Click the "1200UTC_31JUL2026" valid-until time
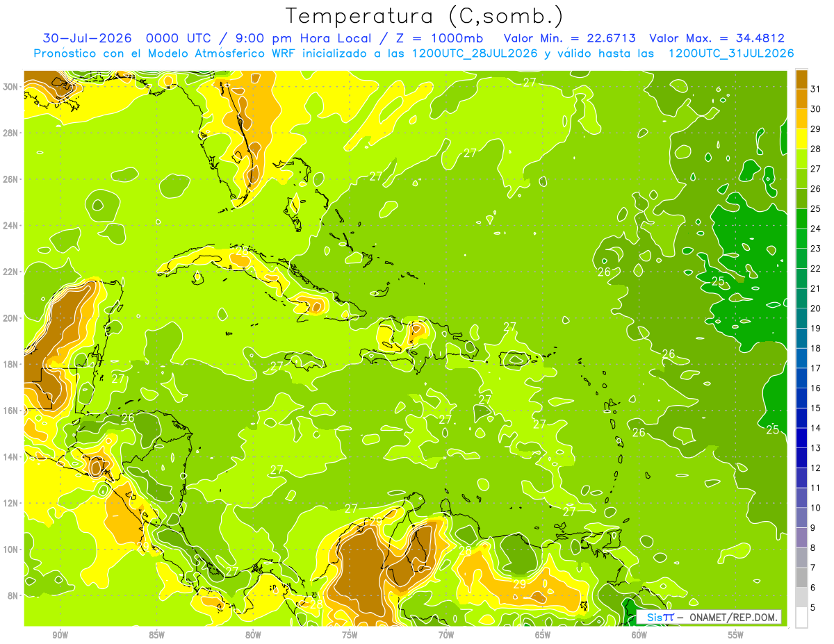Screen dimensions: 834x644 click(731, 53)
